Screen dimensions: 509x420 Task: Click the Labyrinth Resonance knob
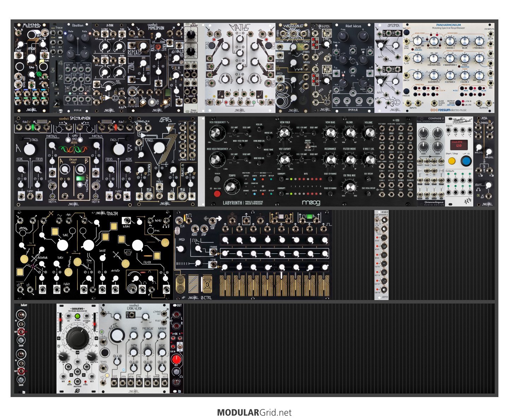(x=331, y=160)
